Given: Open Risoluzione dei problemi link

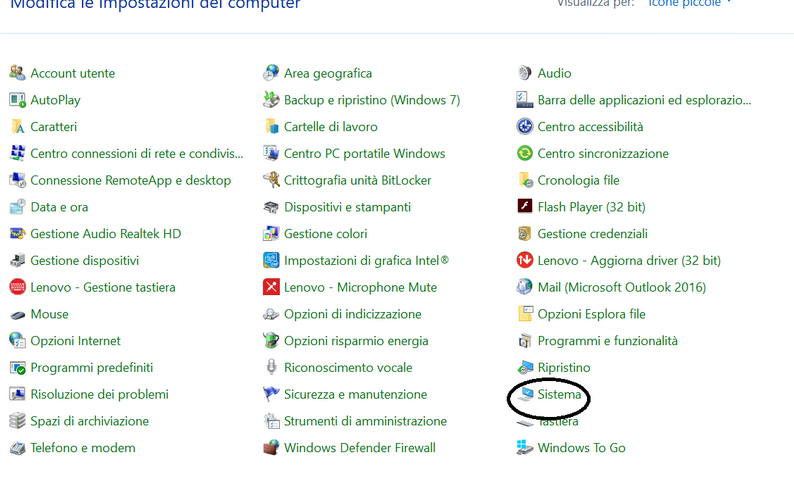Looking at the screenshot, I should click(99, 395).
